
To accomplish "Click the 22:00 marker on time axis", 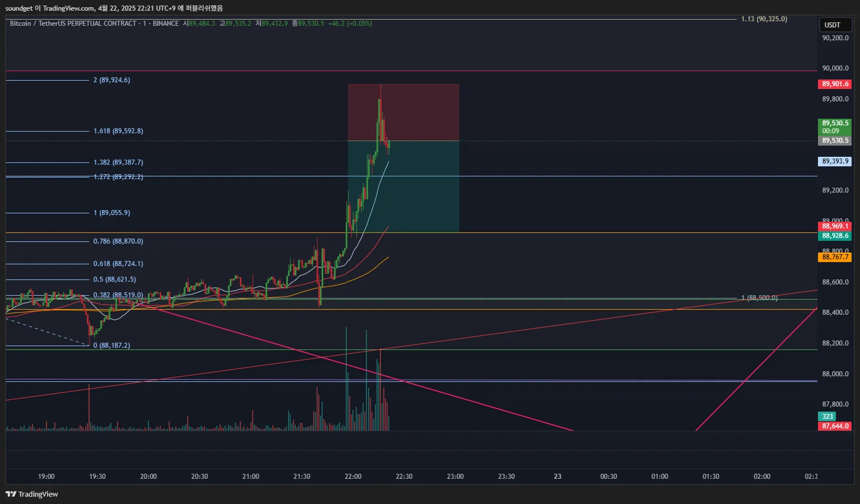I will tap(353, 477).
